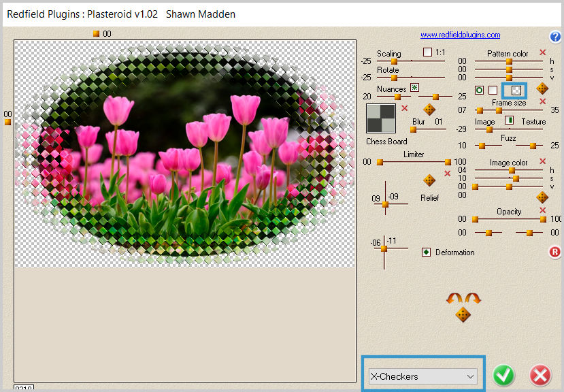This screenshot has width=564, height=392.
Task: Click the Image color v leftmost handle
Action: (x=475, y=186)
